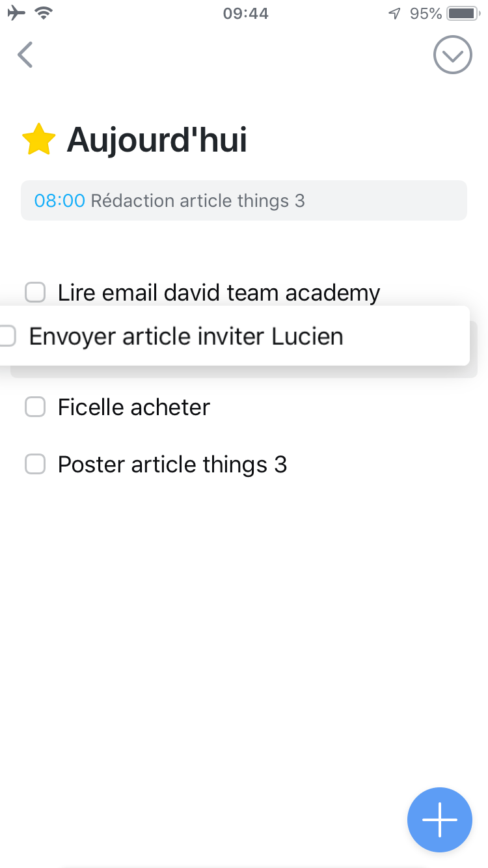Mark "Envoyer article inviter Lucien" as complete
This screenshot has width=488, height=868.
[8, 336]
